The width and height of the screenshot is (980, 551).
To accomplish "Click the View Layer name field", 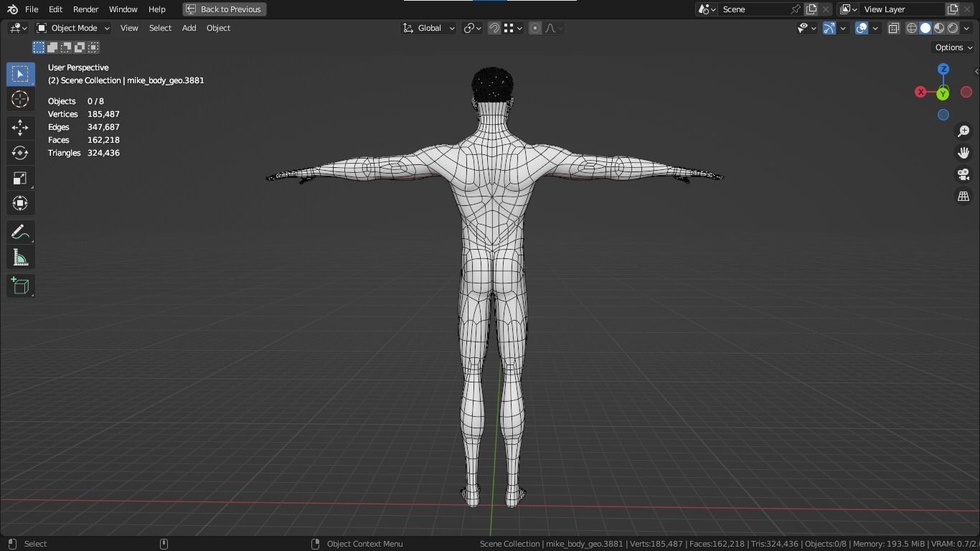I will tap(903, 9).
